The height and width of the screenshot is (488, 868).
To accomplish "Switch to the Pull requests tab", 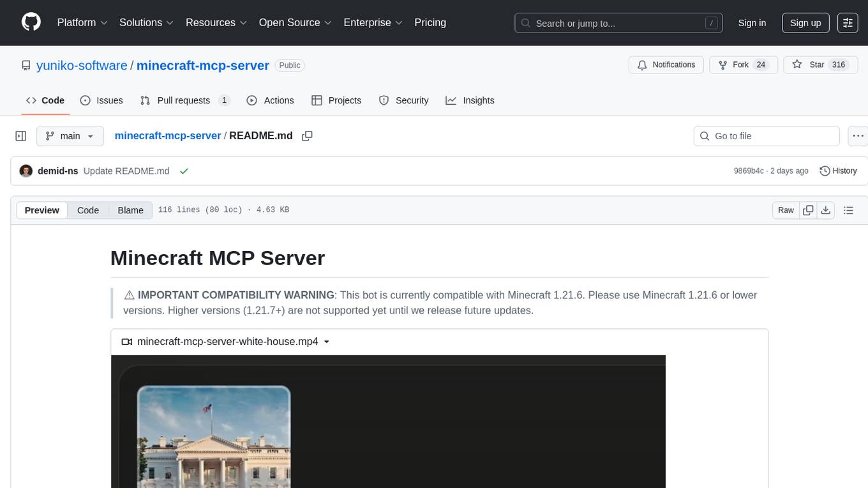I will coord(185,100).
